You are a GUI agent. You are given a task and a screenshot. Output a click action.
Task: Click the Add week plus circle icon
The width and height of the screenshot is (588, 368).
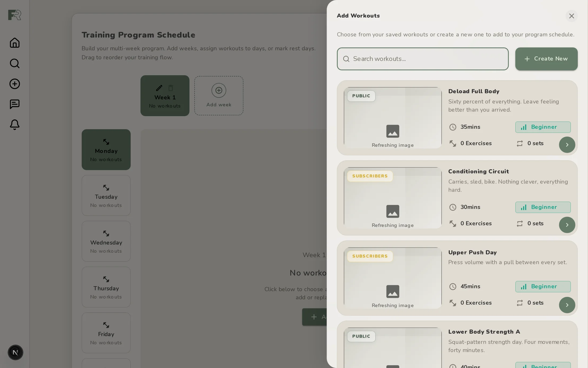(219, 90)
